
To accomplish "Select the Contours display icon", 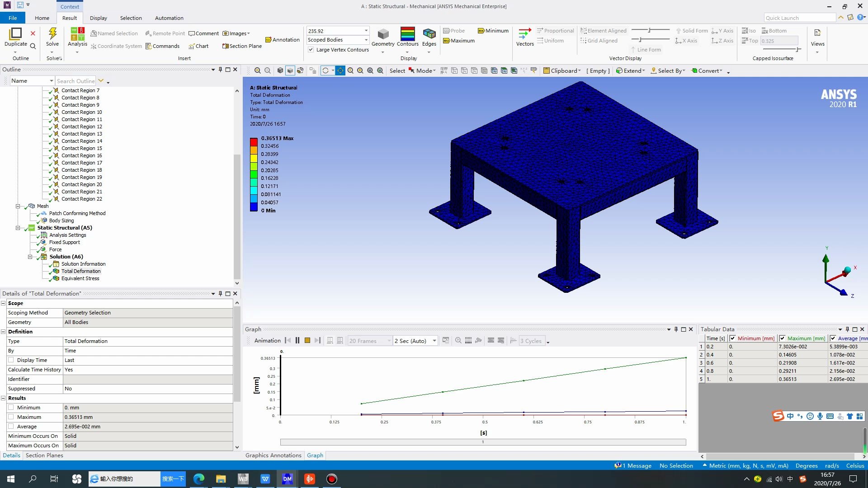I will [x=407, y=37].
